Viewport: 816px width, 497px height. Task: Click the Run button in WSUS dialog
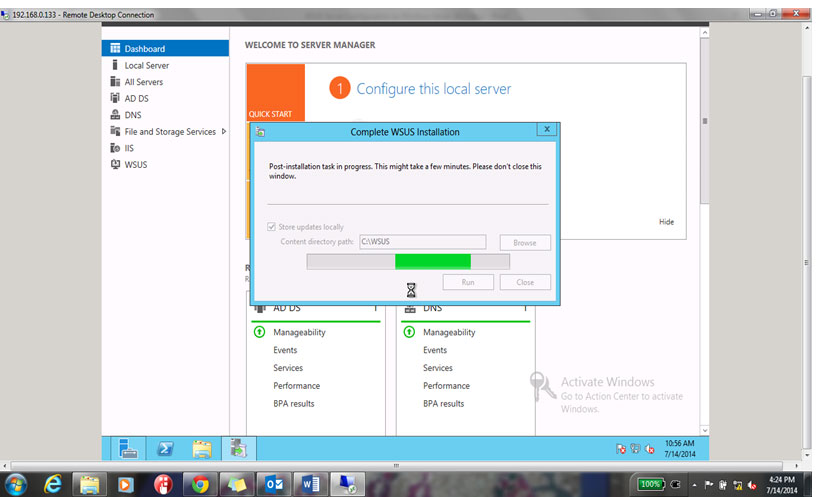pyautogui.click(x=468, y=282)
